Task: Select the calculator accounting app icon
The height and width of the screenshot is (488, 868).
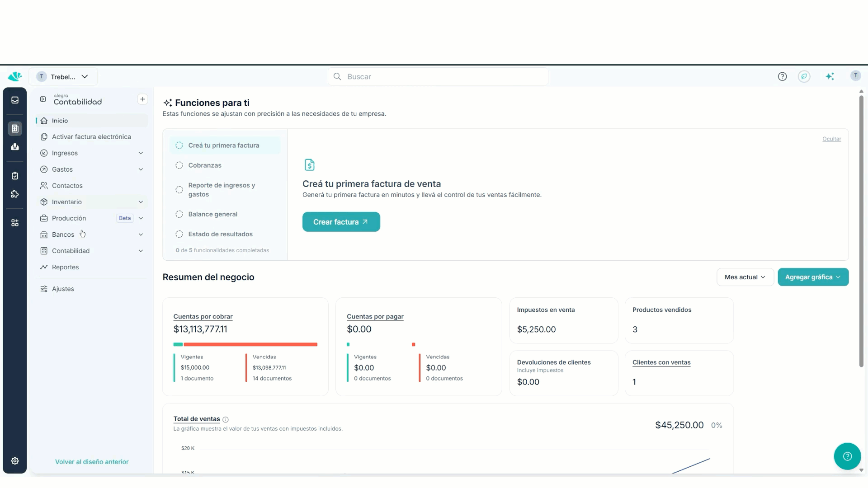Action: point(15,129)
